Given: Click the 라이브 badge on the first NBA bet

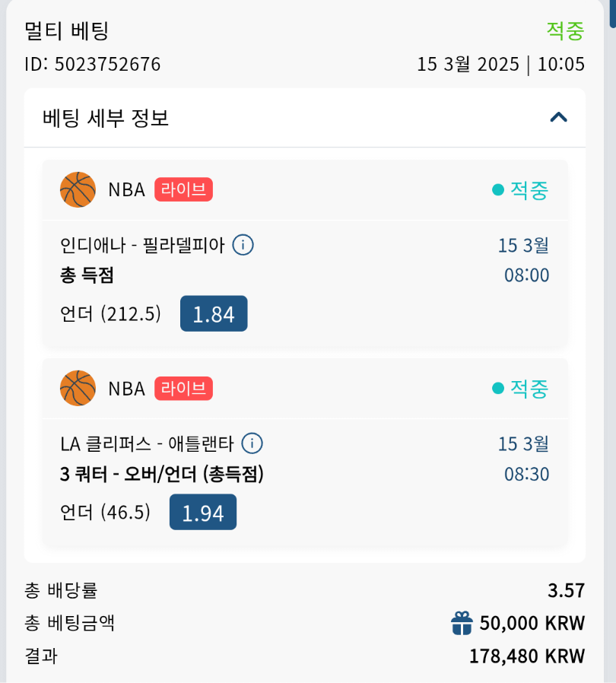Looking at the screenshot, I should (183, 189).
